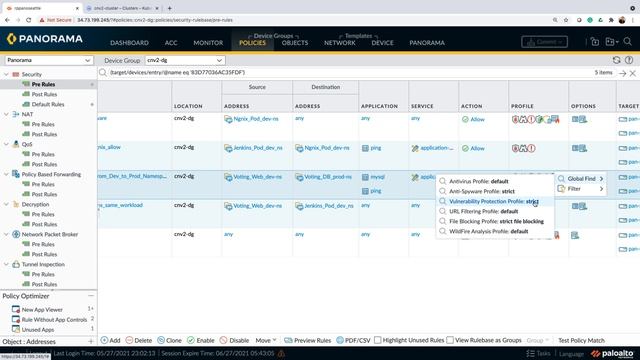Screen dimensions: 640x360
Task: Switch to the Network tab
Action: pyautogui.click(x=340, y=42)
